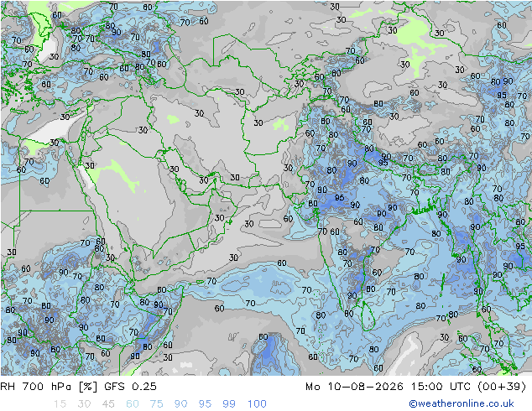This screenshot has height=411, width=532.
Task: Click the date "Mo 10-08-2026"
Action: 354,387
